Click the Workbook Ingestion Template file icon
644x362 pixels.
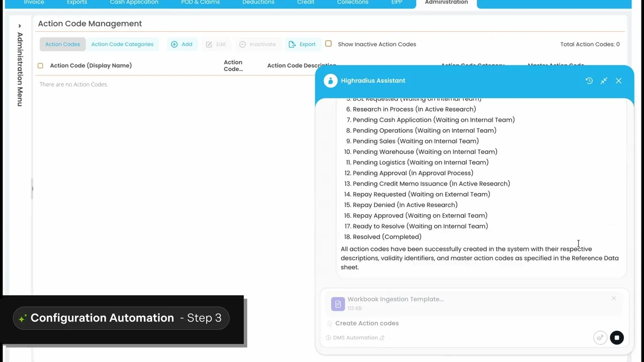(x=338, y=304)
